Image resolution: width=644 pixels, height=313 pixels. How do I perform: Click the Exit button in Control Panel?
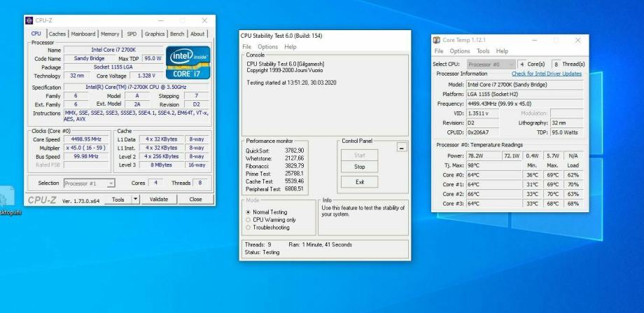pos(360,181)
